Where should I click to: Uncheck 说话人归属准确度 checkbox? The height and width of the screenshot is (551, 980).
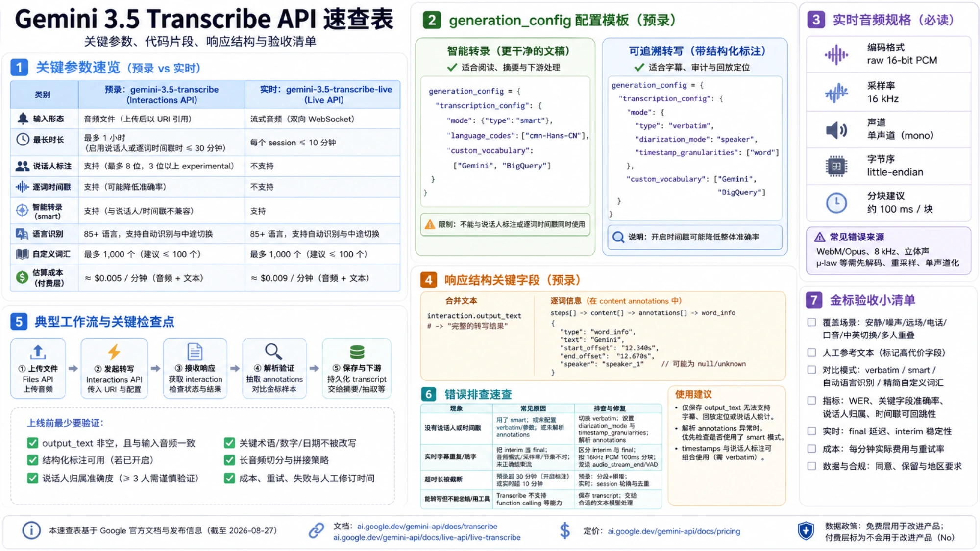pyautogui.click(x=33, y=478)
